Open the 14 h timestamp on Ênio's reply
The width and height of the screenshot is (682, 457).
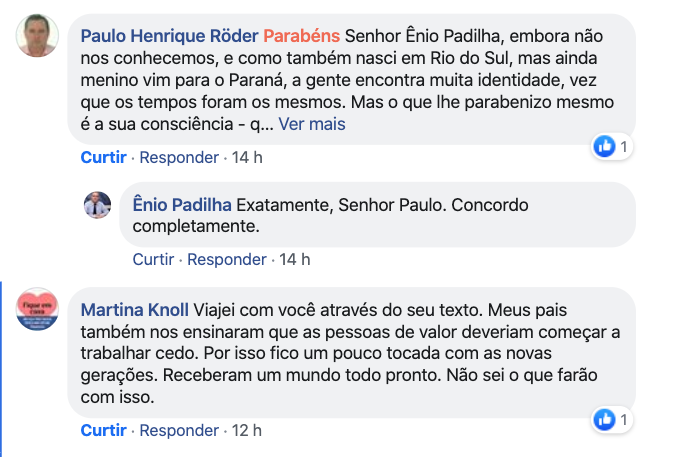point(294,259)
